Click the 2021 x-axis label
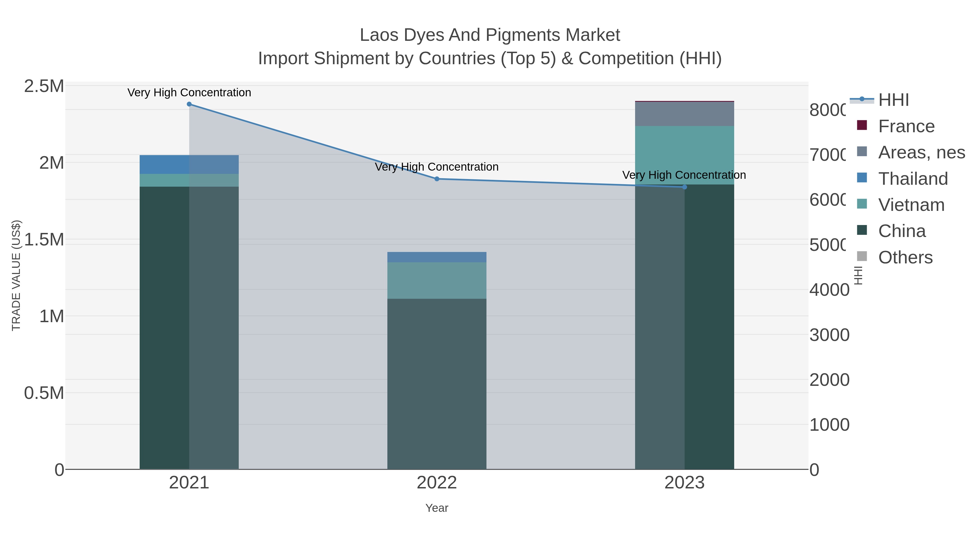This screenshot has height=551, width=980. coord(189,483)
